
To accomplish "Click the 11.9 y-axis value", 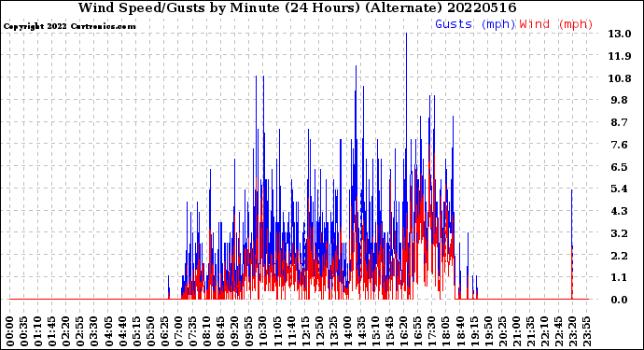I will coord(620,56).
